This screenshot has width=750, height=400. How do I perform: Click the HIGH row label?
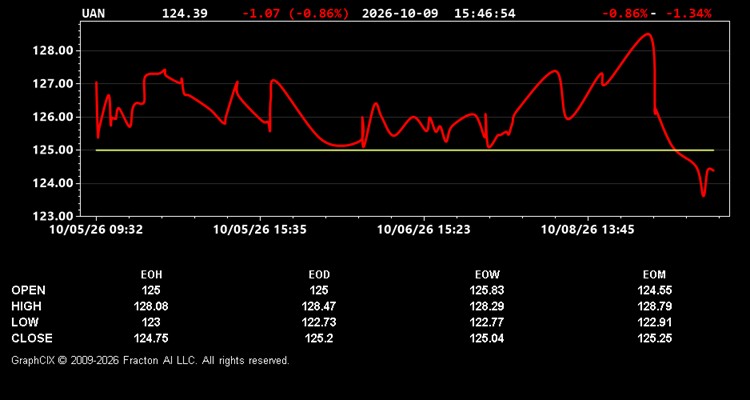click(26, 306)
